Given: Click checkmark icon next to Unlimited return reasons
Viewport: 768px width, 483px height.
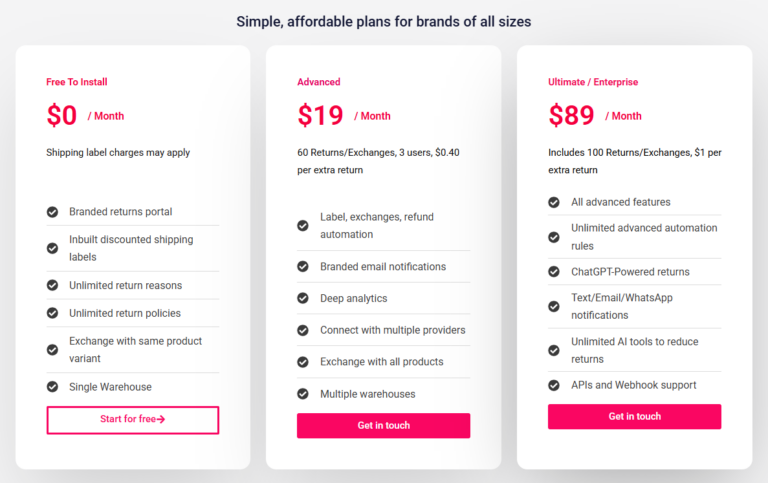Looking at the screenshot, I should tap(52, 285).
